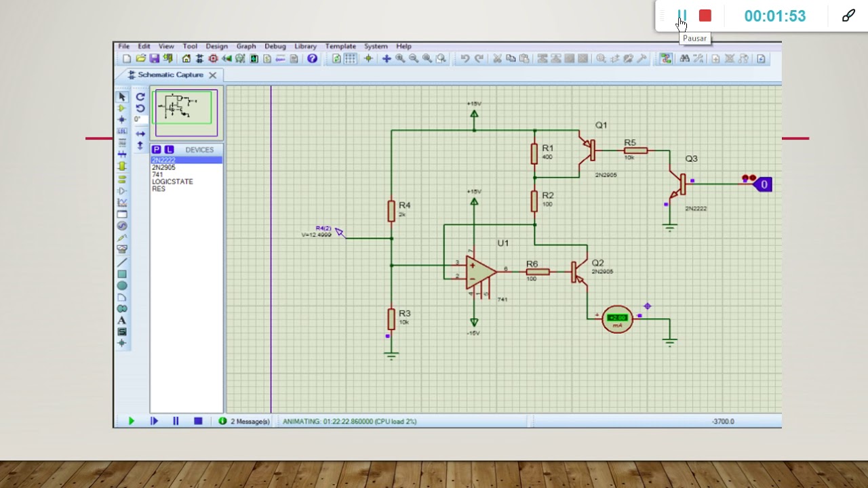Click the Cut scissors icon

point(498,59)
